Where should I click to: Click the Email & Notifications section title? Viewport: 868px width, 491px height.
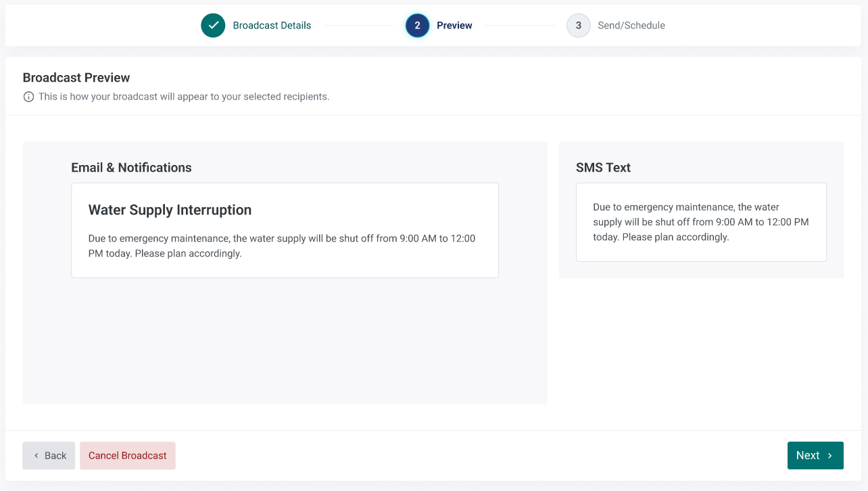point(131,168)
